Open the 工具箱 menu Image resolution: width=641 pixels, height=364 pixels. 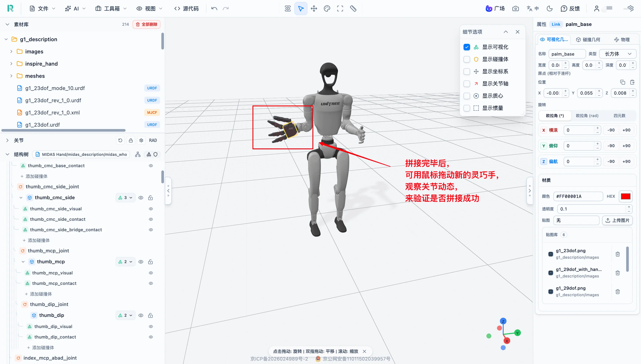pos(111,9)
